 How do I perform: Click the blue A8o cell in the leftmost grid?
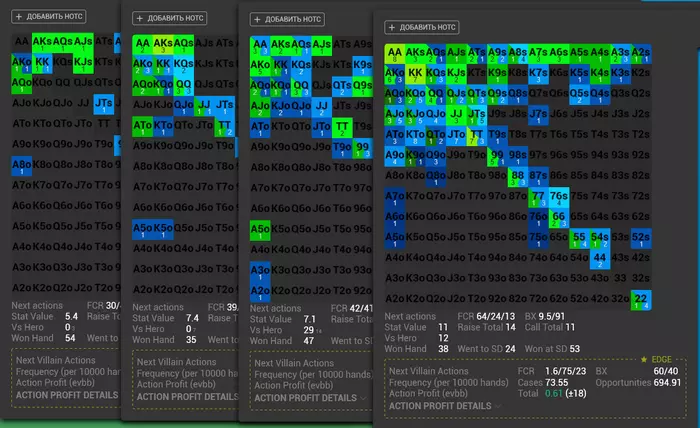pyautogui.click(x=22, y=165)
